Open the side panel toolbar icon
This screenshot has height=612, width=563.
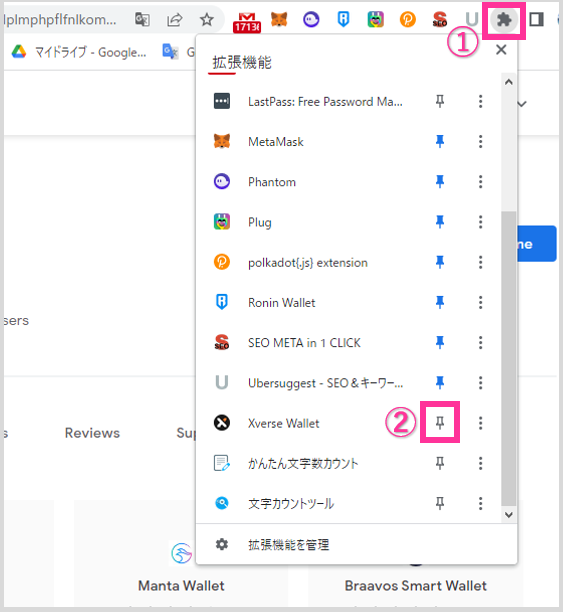pos(536,19)
